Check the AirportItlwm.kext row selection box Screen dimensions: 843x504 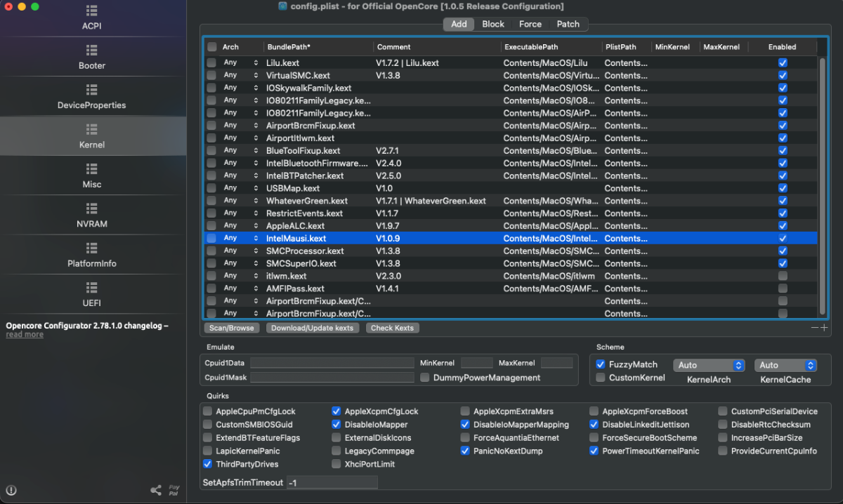tap(211, 138)
